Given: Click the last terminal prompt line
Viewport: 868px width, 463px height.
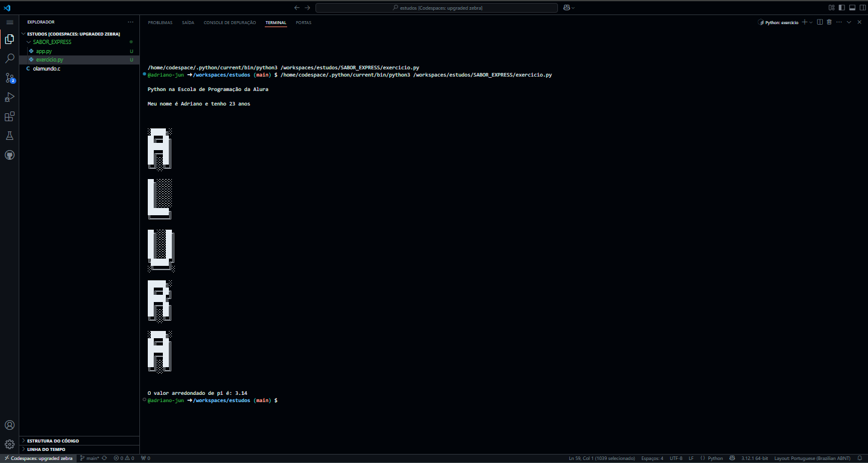Looking at the screenshot, I should click(x=212, y=400).
